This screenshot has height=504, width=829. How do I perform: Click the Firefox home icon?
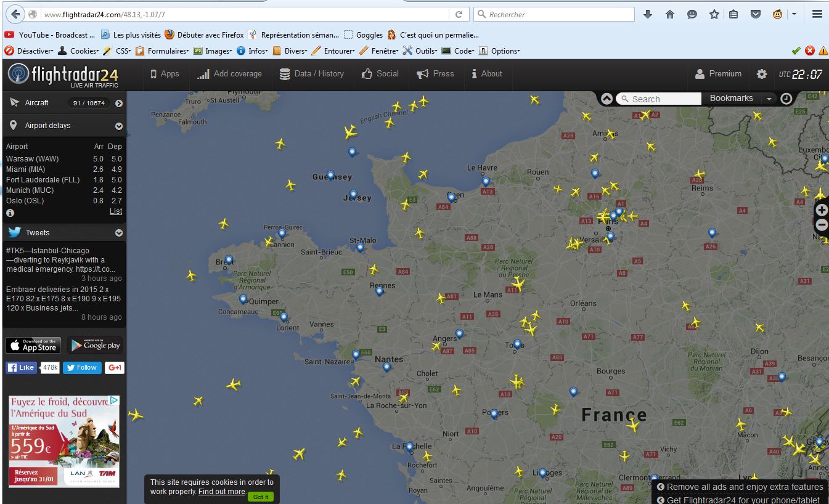click(669, 14)
